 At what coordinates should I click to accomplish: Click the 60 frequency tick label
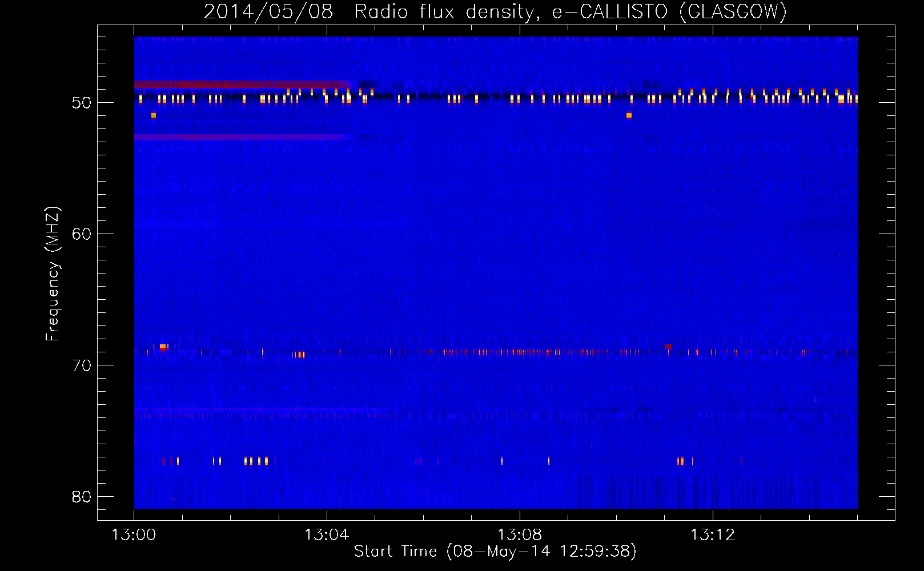tap(82, 234)
